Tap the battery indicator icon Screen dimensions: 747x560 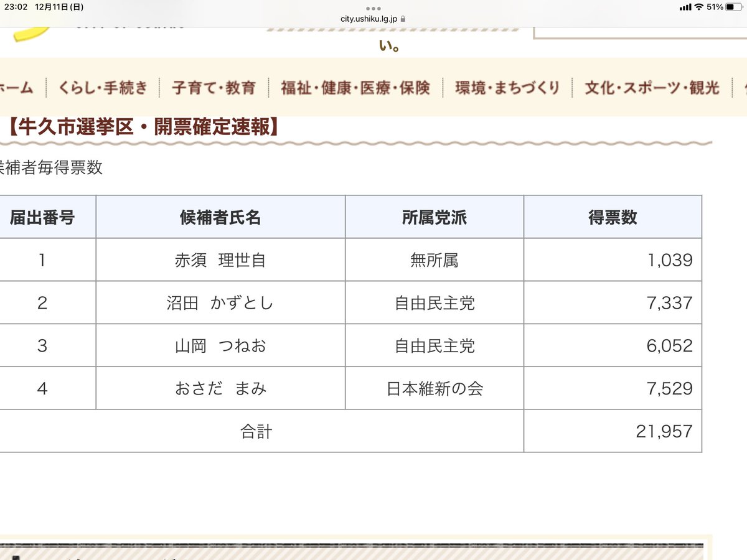point(733,7)
